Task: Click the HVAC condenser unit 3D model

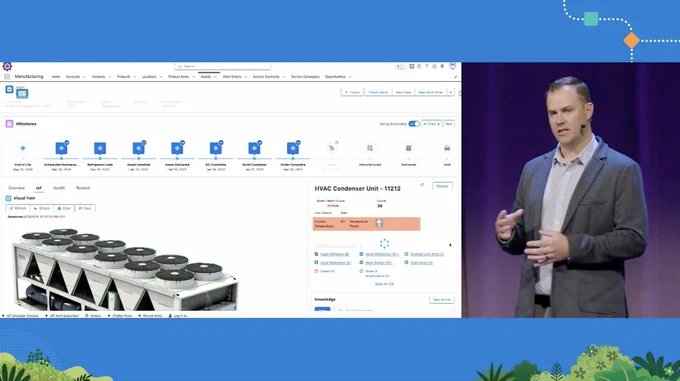Action: (124, 270)
